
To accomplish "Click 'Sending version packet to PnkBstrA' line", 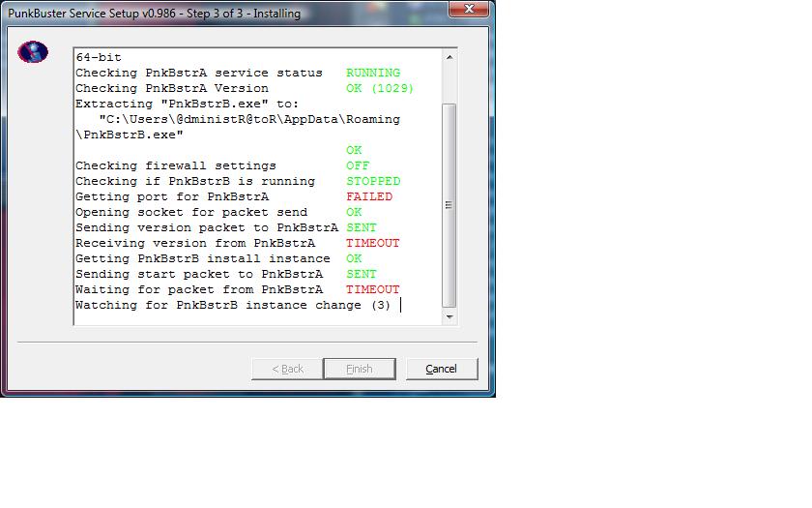I will tap(207, 227).
